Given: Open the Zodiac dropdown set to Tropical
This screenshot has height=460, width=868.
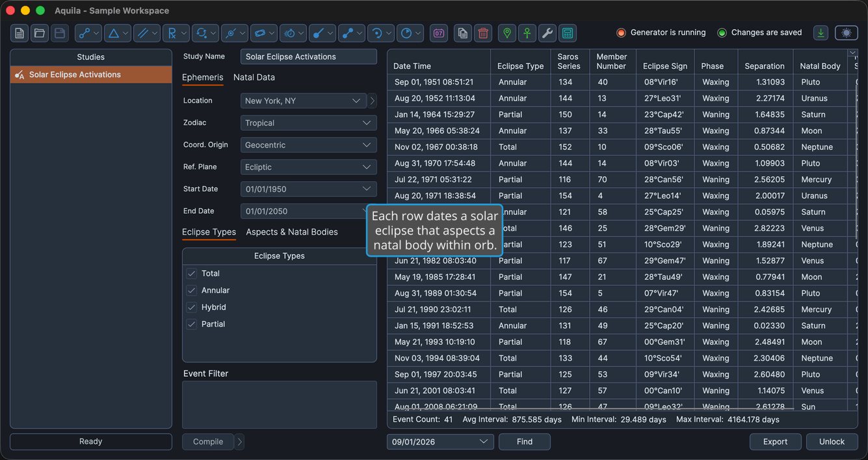Looking at the screenshot, I should coord(309,123).
